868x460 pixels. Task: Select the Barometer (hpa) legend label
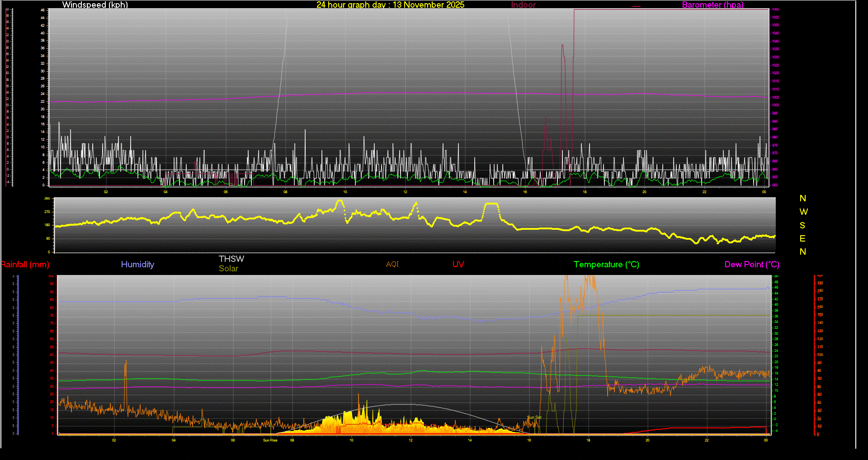pyautogui.click(x=712, y=5)
